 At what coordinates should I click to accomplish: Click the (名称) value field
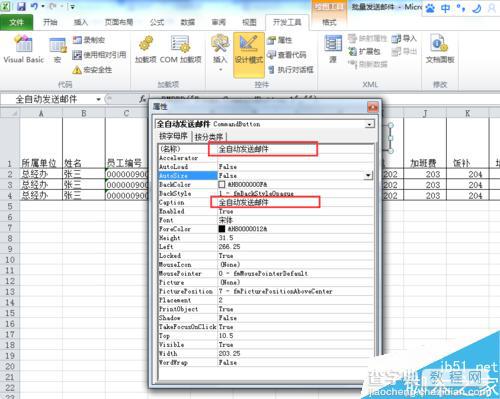[295, 149]
